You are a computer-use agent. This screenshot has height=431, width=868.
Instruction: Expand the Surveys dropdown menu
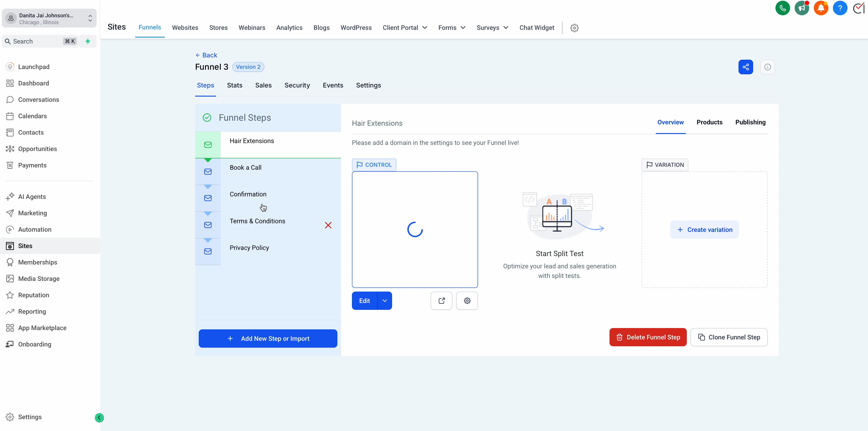click(492, 28)
